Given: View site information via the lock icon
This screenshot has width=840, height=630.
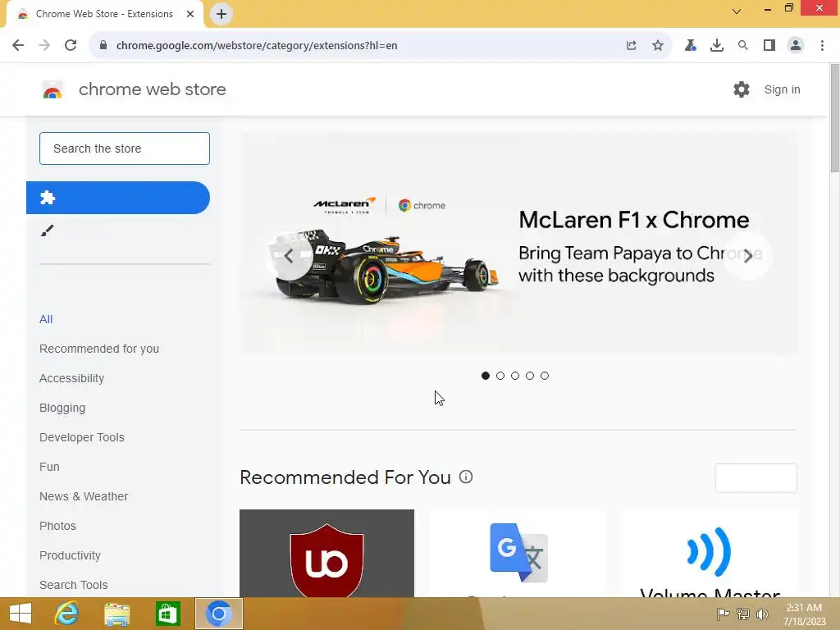Looking at the screenshot, I should click(x=103, y=45).
